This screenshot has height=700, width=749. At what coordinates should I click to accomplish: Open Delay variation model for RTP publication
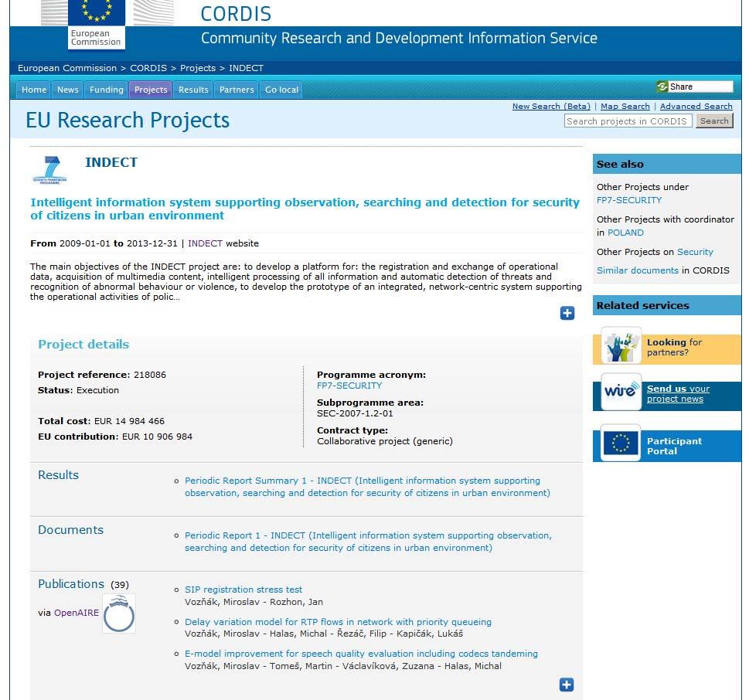[338, 622]
